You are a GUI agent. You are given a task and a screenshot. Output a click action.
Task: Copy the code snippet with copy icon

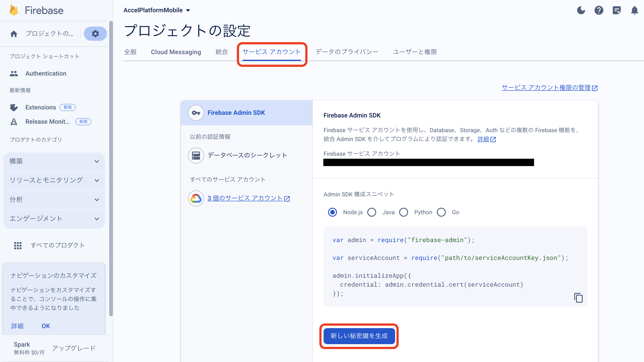click(x=578, y=298)
